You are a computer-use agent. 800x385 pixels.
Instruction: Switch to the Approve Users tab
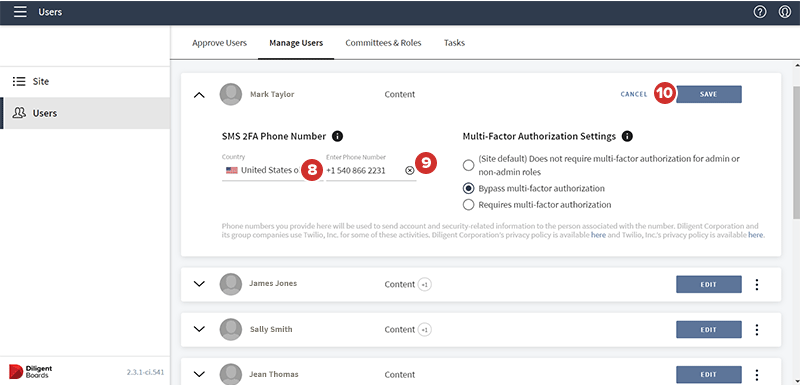(x=219, y=43)
